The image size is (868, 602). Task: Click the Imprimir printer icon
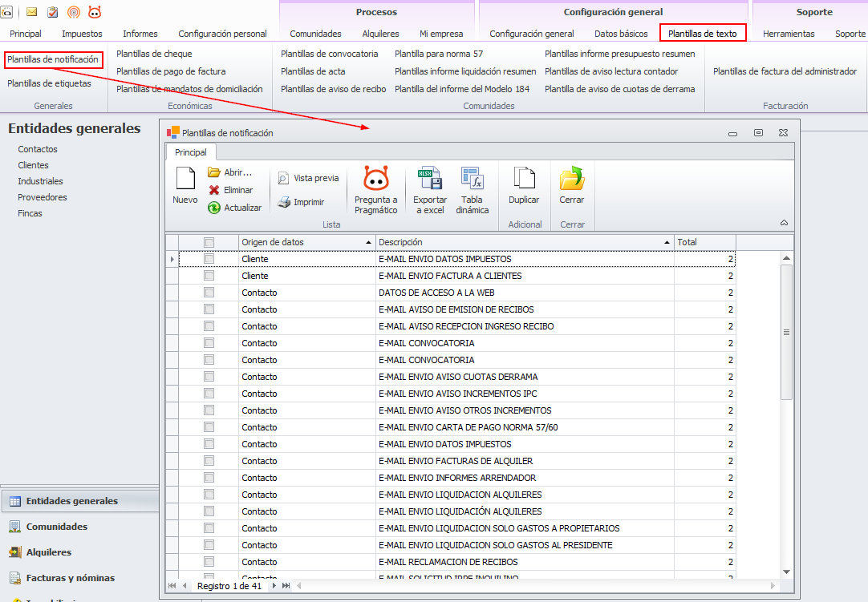pos(284,202)
